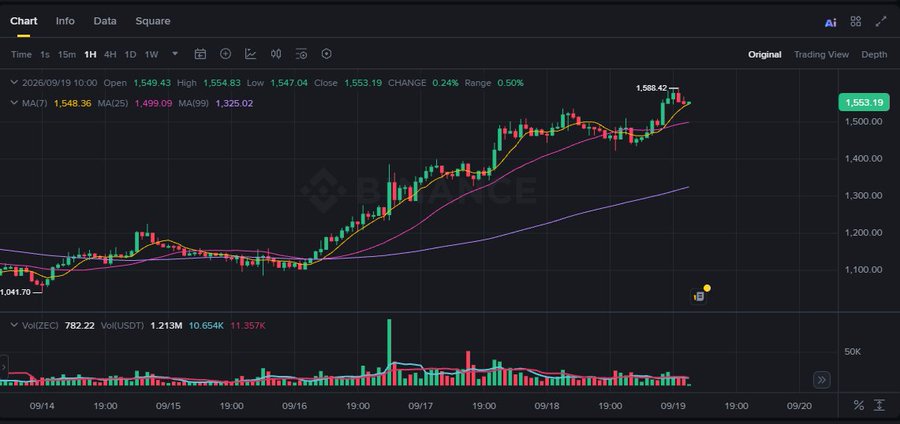Viewport: 900px width, 424px height.
Task: Click the news note icon on chart
Action: click(699, 296)
